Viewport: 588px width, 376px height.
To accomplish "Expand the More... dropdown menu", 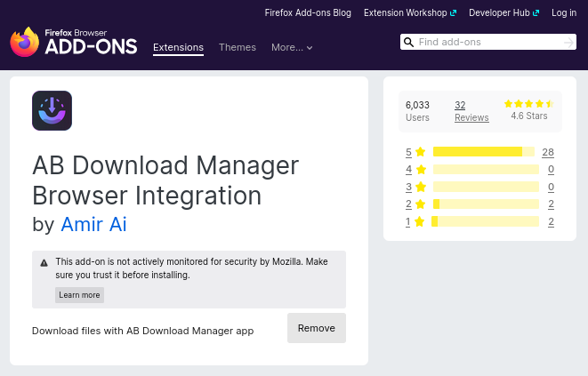I will (x=292, y=48).
